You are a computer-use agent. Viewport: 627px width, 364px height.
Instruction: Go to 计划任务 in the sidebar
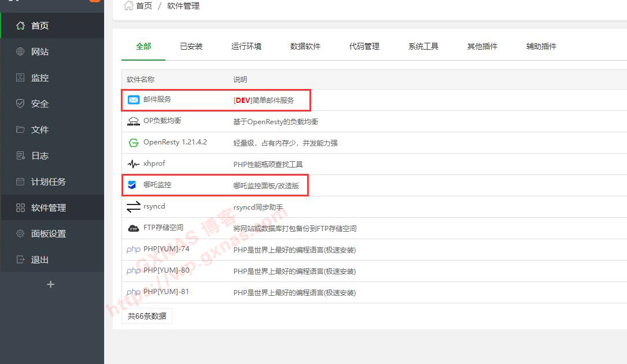point(49,182)
